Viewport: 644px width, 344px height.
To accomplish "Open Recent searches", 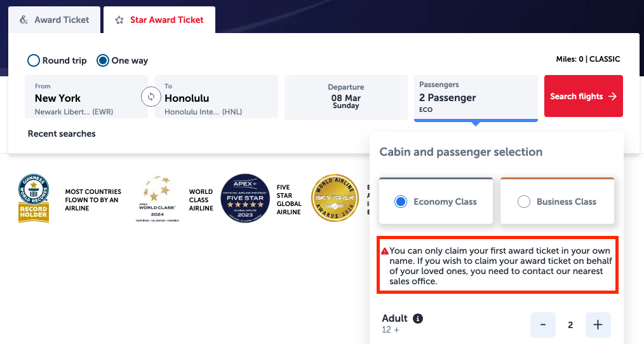I will point(62,134).
